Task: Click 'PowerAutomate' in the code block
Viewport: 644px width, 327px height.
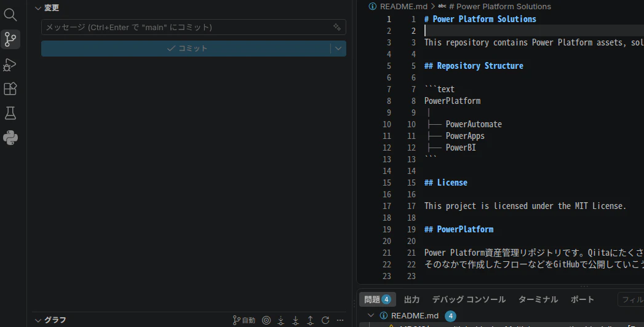Action: pyautogui.click(x=474, y=124)
